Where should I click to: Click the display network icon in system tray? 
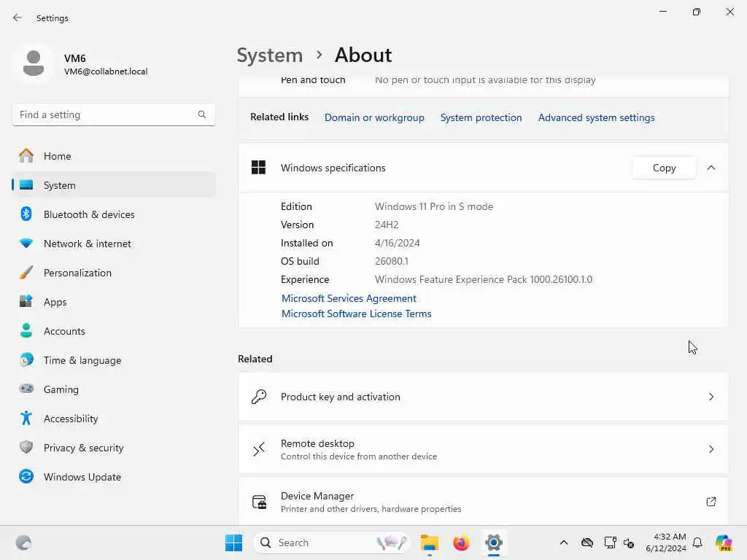[x=610, y=542]
